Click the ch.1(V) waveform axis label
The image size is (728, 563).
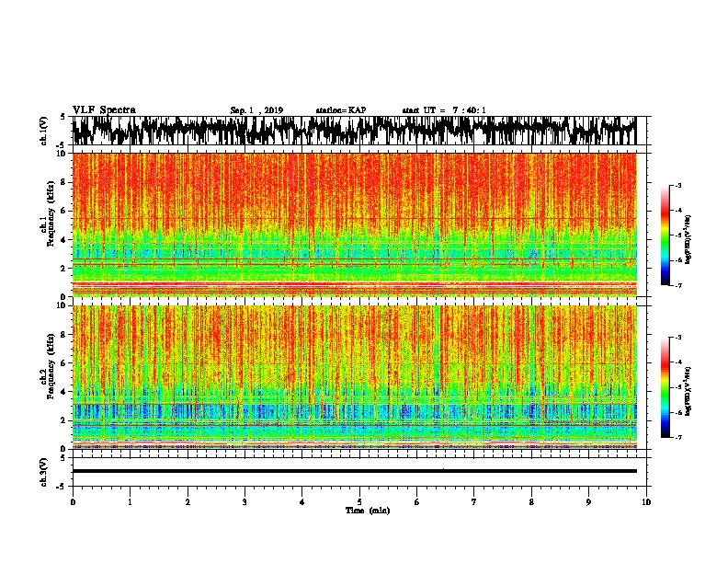coord(44,131)
